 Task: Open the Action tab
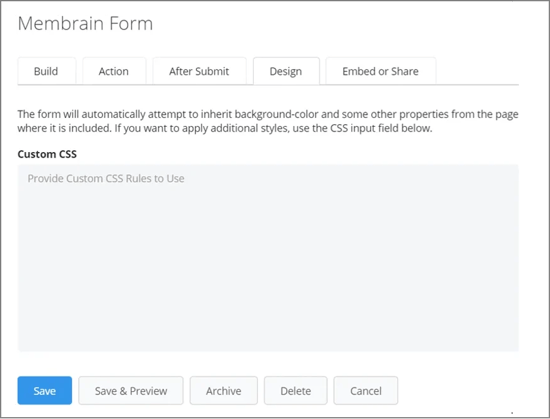click(114, 71)
